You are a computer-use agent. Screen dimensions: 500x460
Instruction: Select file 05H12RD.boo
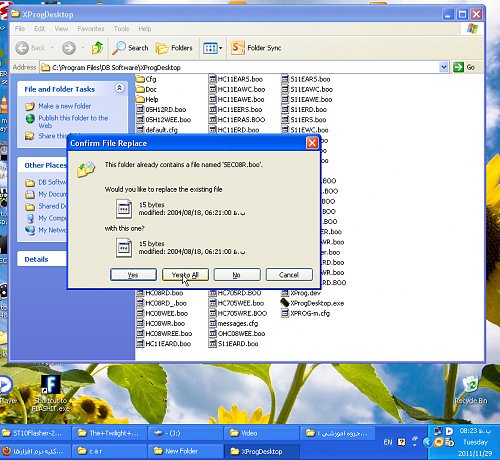pyautogui.click(x=161, y=110)
